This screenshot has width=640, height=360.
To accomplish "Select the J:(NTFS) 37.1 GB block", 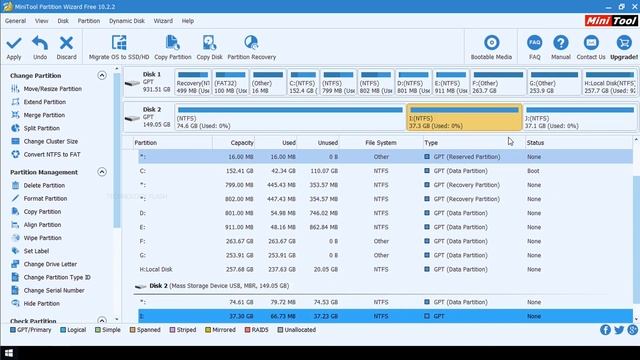I will [x=580, y=118].
